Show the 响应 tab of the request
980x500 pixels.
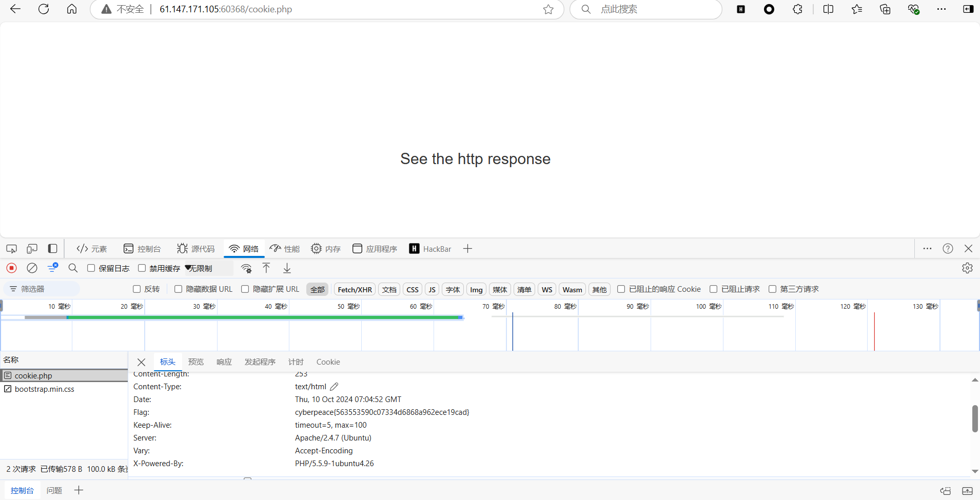click(224, 362)
